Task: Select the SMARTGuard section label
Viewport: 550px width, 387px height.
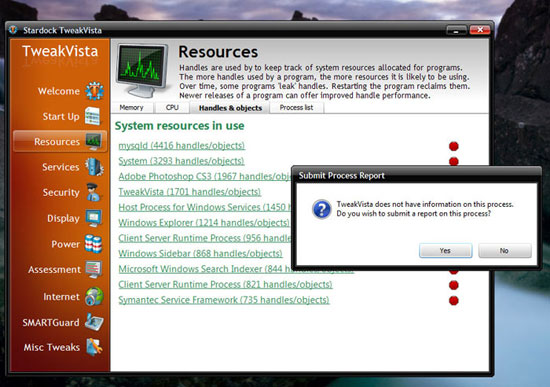Action: click(x=51, y=322)
